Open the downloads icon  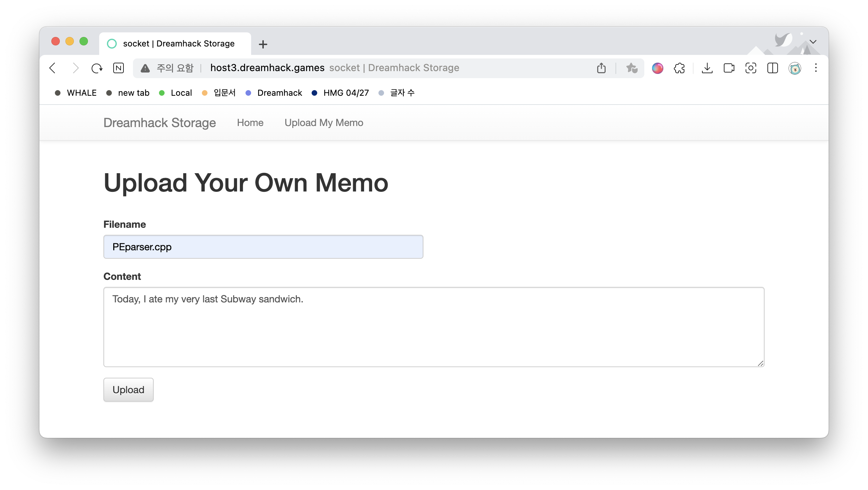(707, 68)
